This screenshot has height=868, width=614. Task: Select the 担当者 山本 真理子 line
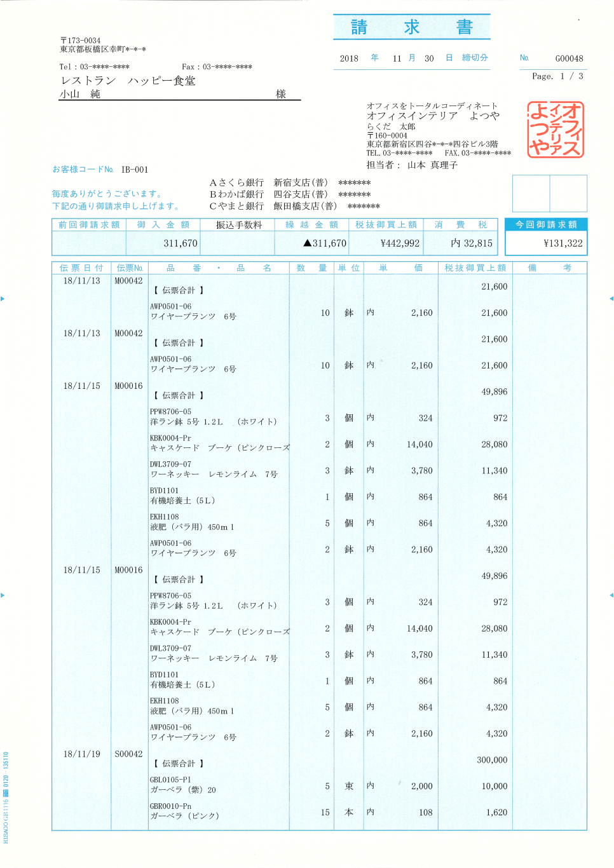pyautogui.click(x=412, y=165)
